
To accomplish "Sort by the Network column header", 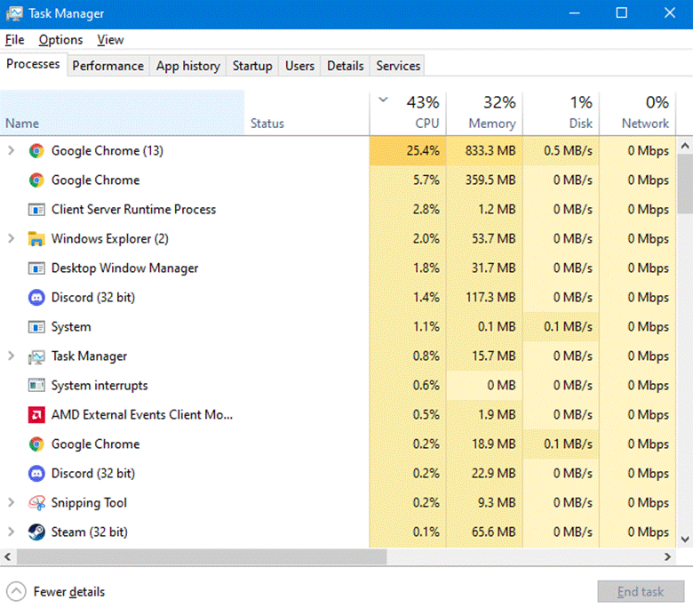I will (637, 113).
